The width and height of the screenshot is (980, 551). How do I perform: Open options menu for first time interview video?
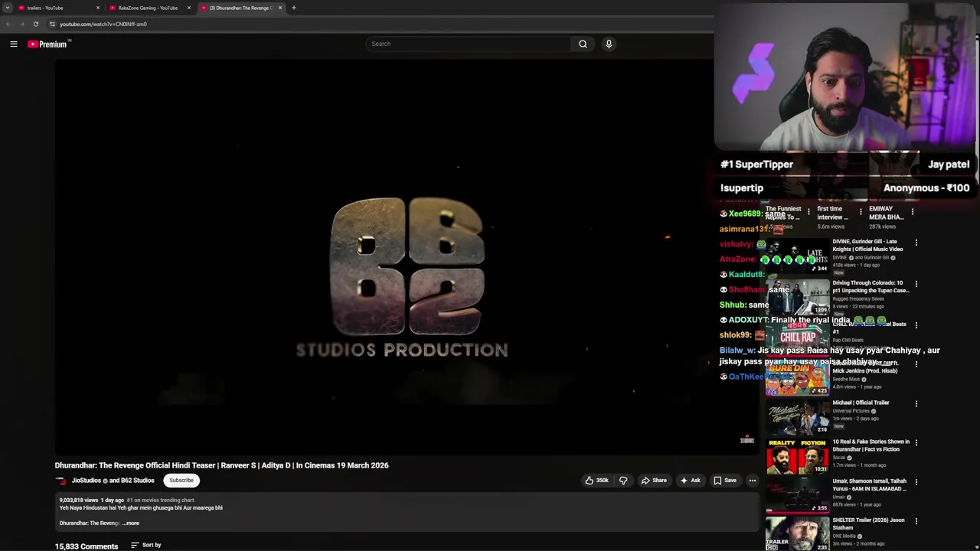(x=861, y=212)
